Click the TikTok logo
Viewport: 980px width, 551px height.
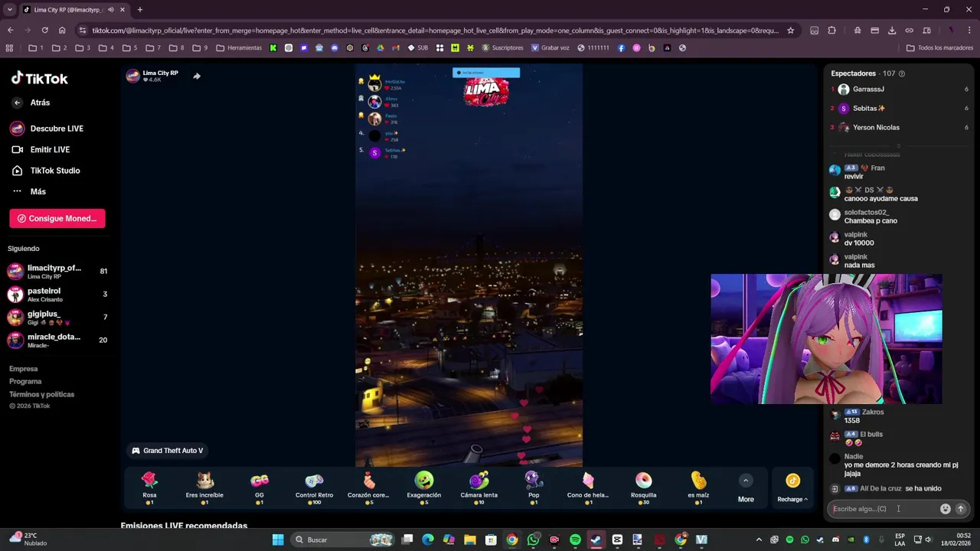coord(39,78)
